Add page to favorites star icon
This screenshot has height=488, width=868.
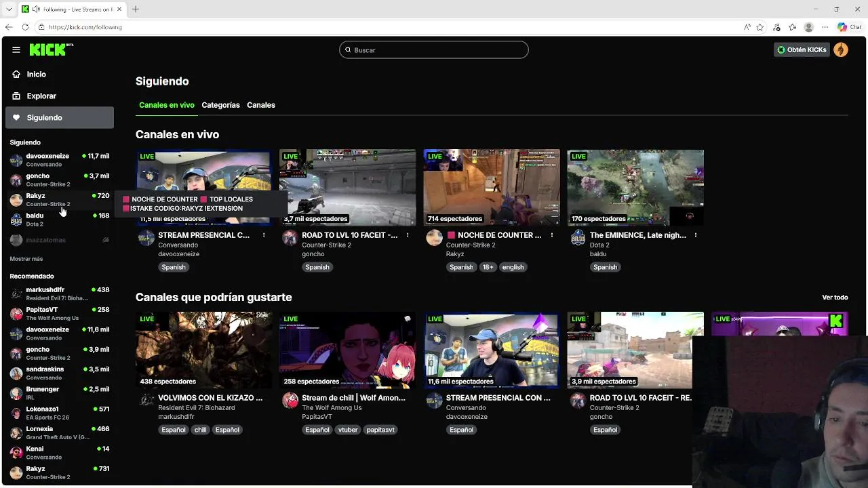pyautogui.click(x=760, y=27)
